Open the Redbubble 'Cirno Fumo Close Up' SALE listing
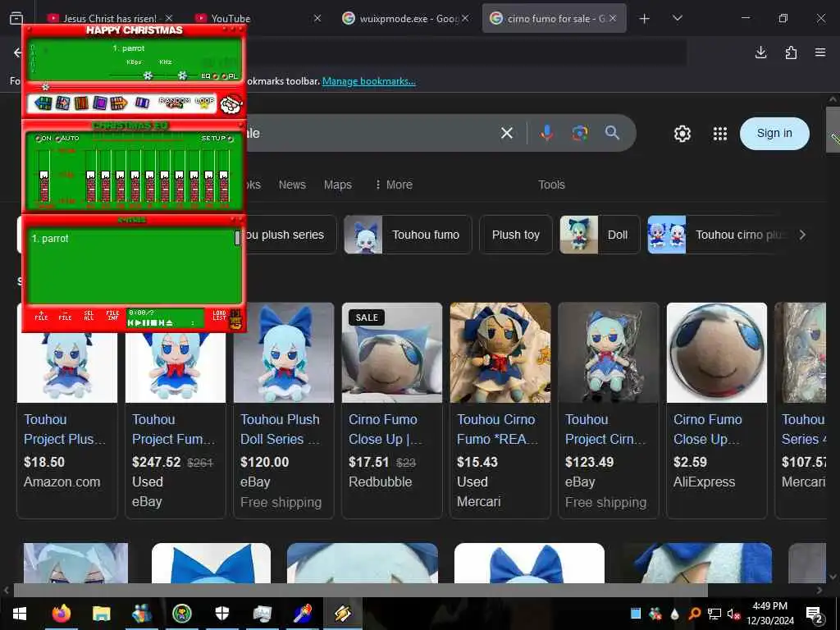Image resolution: width=840 pixels, height=630 pixels. (x=391, y=410)
